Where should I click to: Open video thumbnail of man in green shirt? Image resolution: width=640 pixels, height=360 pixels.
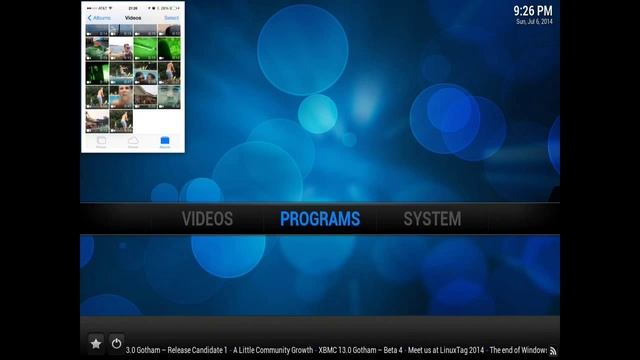tap(97, 49)
